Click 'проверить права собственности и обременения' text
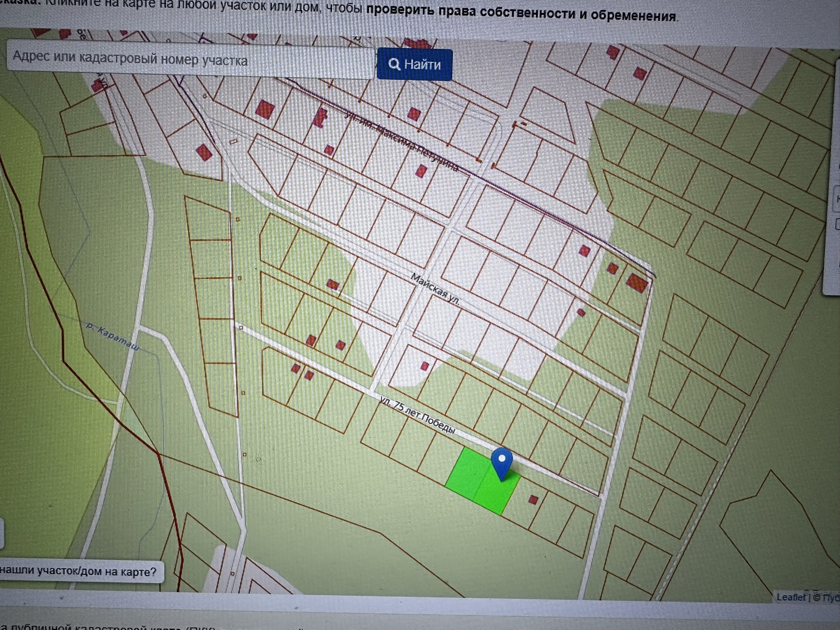The image size is (840, 630). pos(521,13)
